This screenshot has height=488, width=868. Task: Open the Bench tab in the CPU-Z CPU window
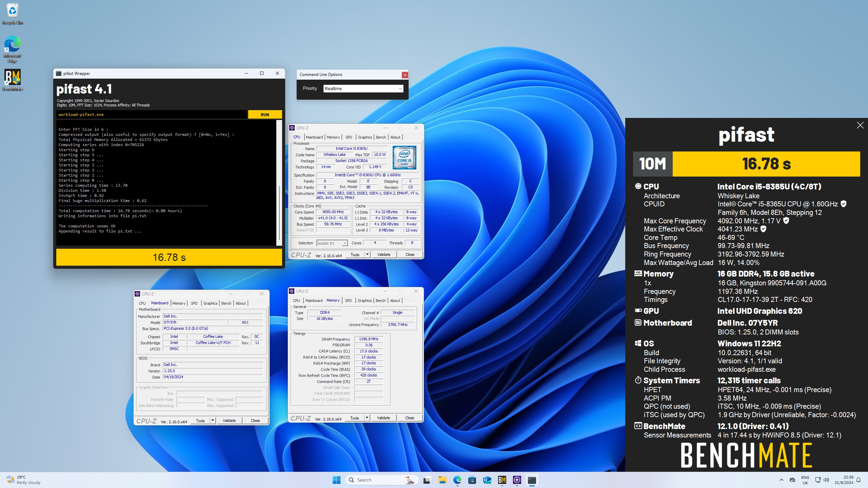point(381,137)
